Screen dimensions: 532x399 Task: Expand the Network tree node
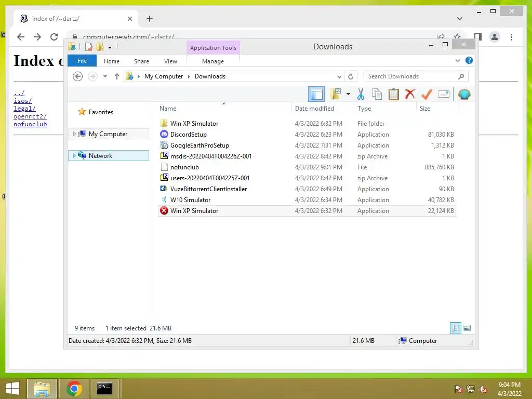74,156
